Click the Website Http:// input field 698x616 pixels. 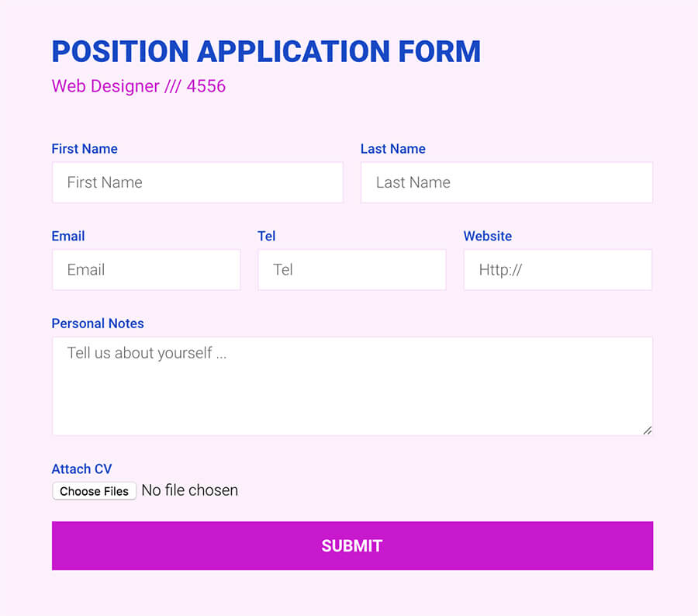[x=557, y=270]
